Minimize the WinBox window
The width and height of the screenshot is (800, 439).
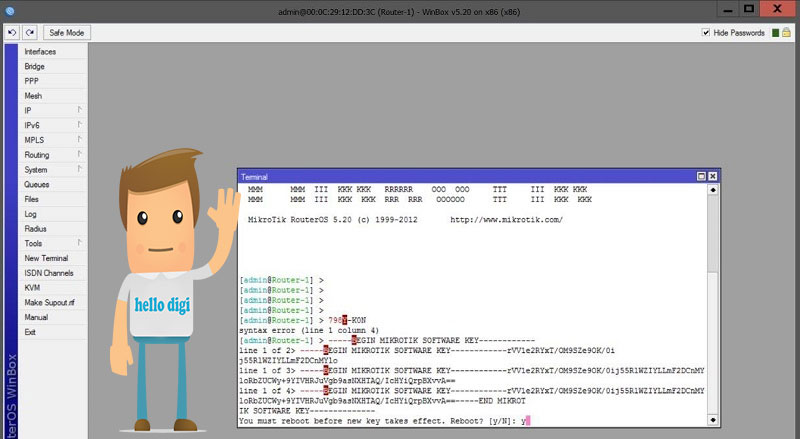728,10
